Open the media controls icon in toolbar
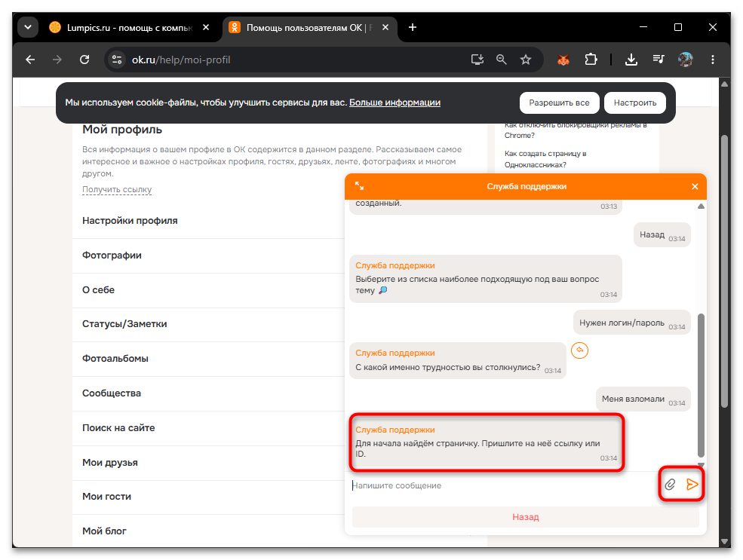Viewport: 743px width, 560px height. click(x=659, y=60)
